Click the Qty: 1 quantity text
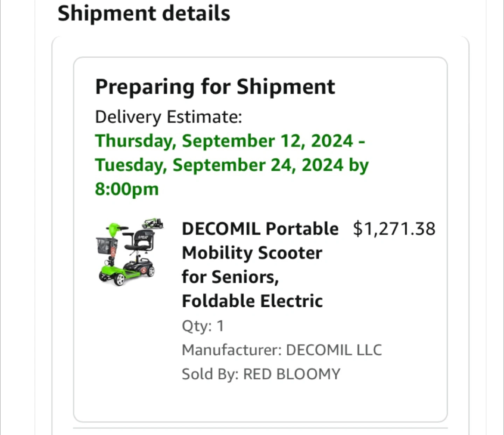This screenshot has height=435, width=504. 203,326
